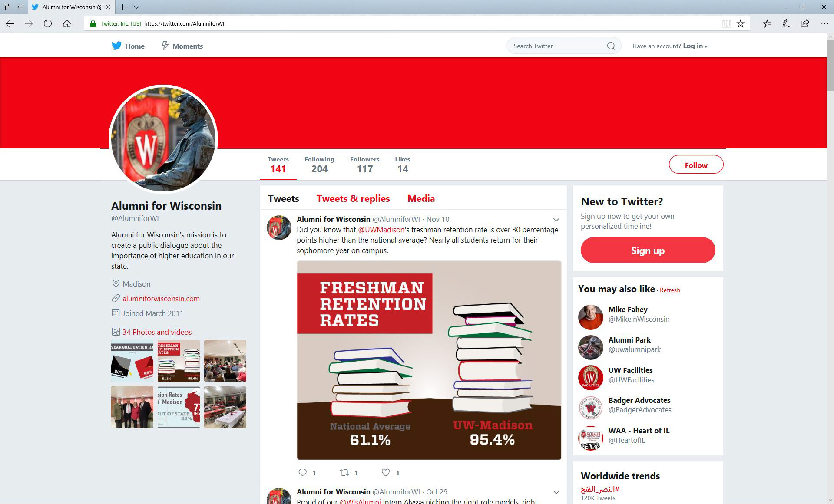This screenshot has height=504, width=834.
Task: Open the graduation rate photo thumbnail
Action: 132,361
